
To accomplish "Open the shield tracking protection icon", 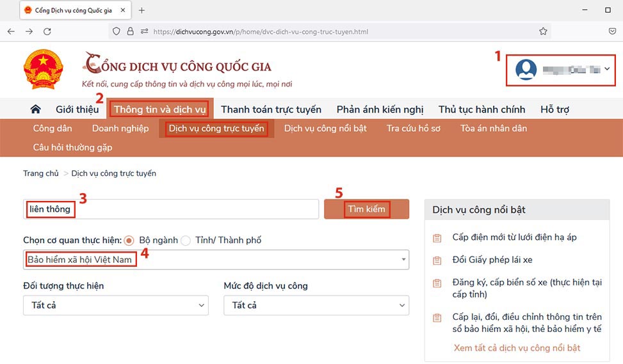I will coord(116,31).
